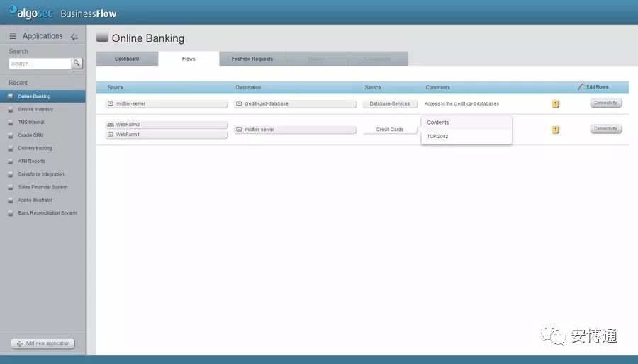Click the Online Banking title icon

[103, 38]
